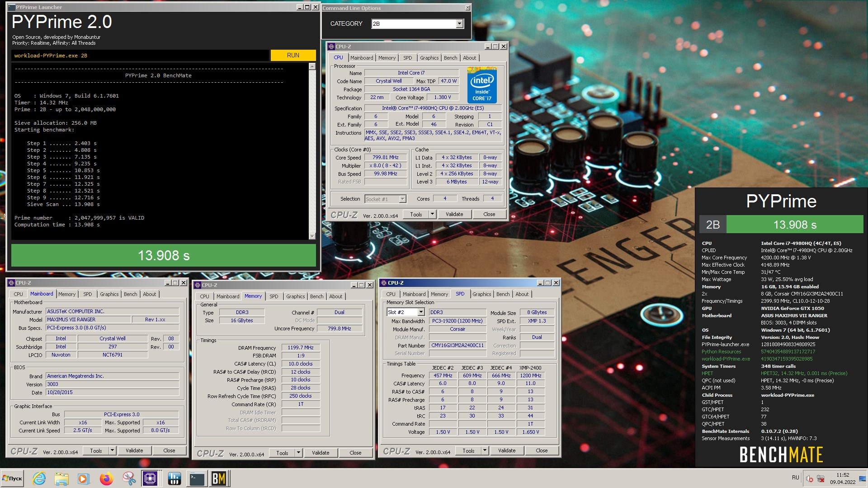
Task: Click the ASUSTeK COMPUTER INC. manufacturer field
Action: click(113, 311)
